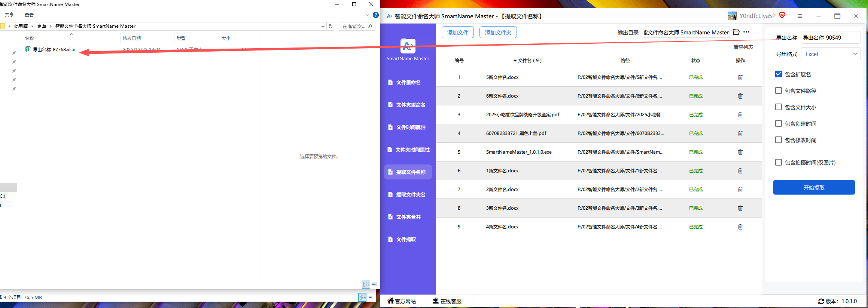Open 提取文件夹名 in the sidebar
The image size is (868, 308).
[408, 194]
